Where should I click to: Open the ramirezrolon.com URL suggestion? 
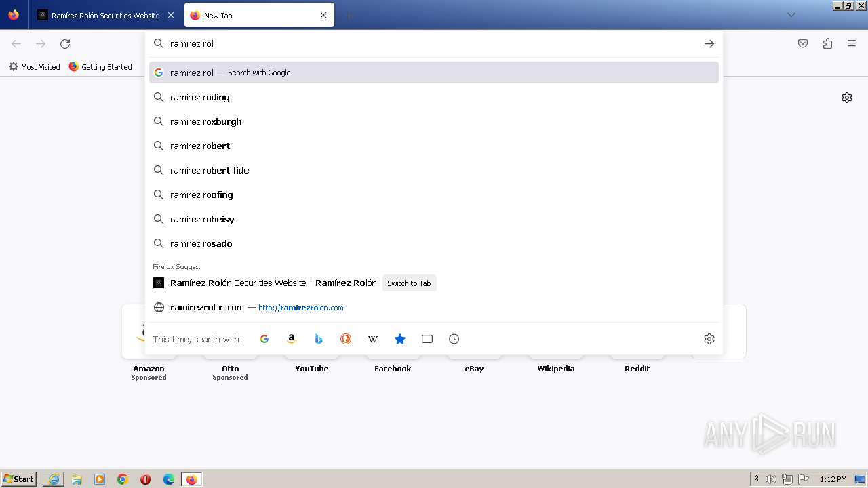(434, 308)
